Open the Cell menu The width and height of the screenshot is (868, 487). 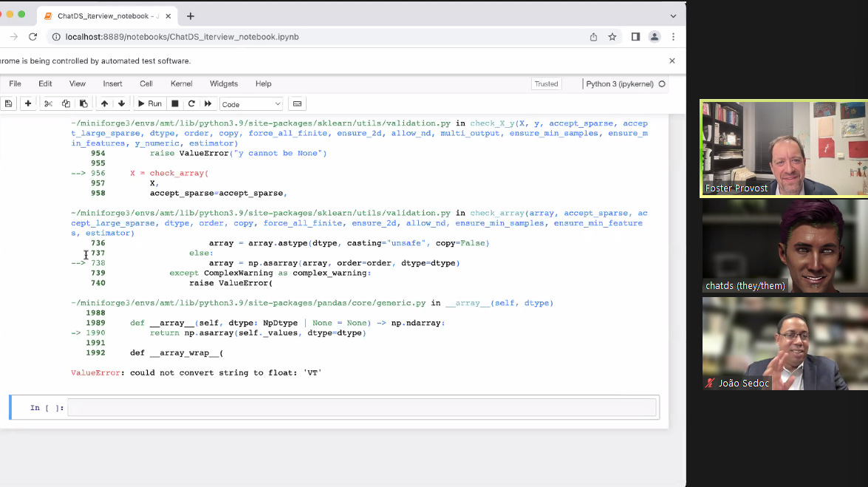coord(146,84)
